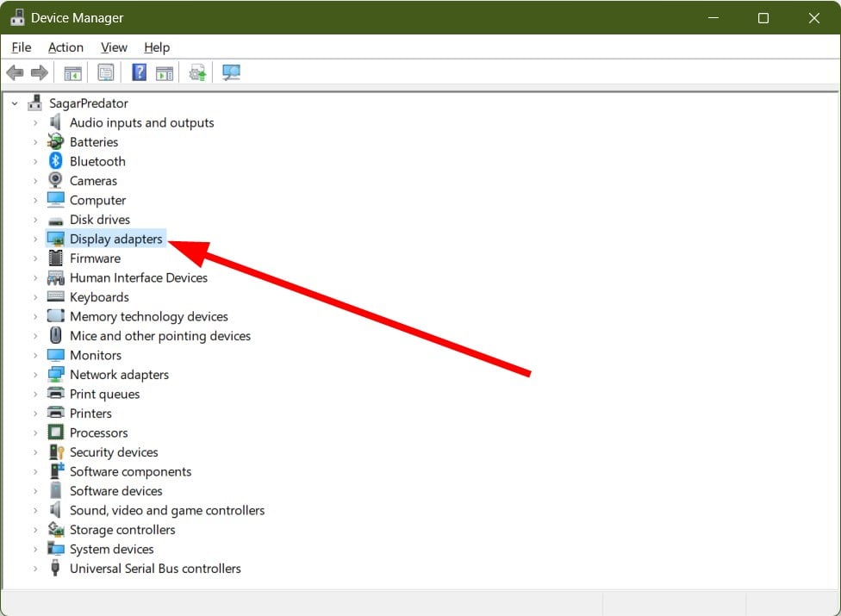The height and width of the screenshot is (616, 841).
Task: Click the Network adapters icon
Action: tap(55, 374)
